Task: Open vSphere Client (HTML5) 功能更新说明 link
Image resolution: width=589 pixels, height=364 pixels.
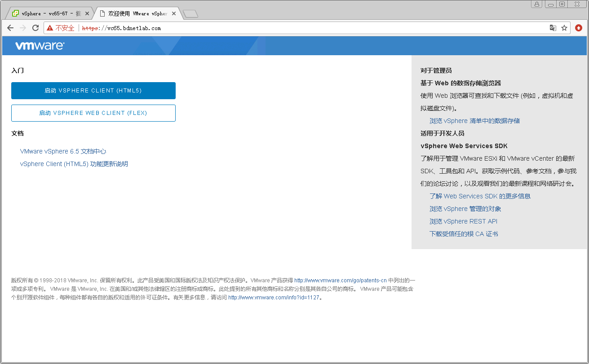Action: pyautogui.click(x=74, y=164)
